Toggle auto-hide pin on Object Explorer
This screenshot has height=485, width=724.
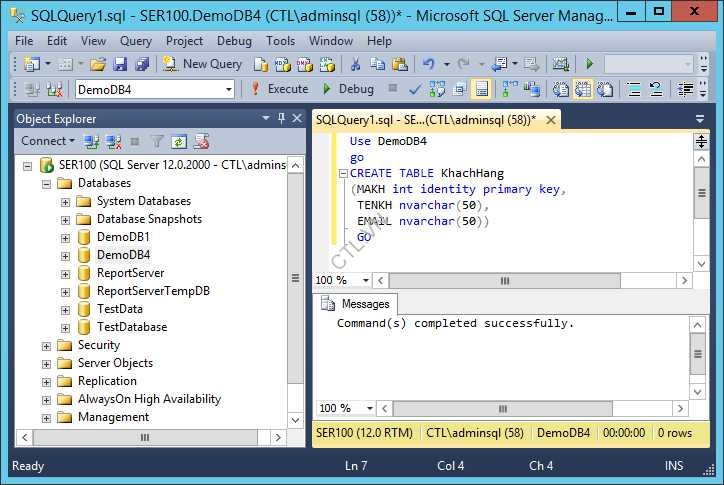[x=282, y=118]
